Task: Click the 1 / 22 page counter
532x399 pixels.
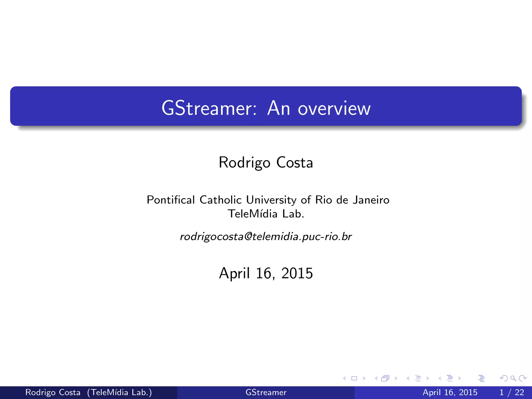Action: [x=511, y=392]
